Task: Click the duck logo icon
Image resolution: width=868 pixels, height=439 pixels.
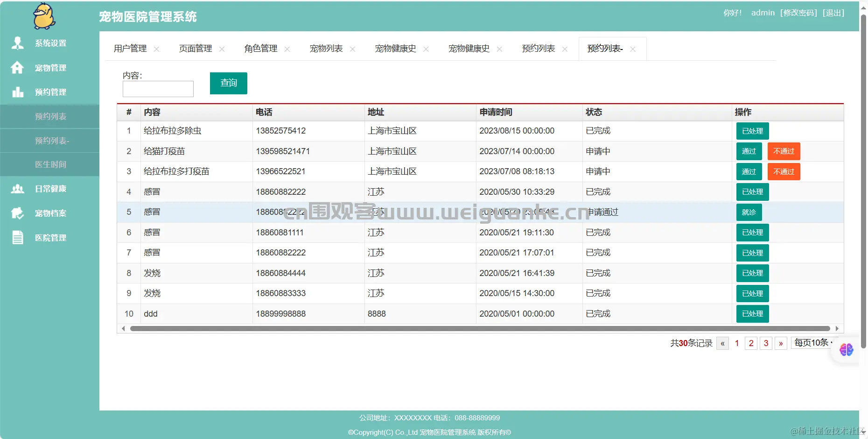Action: (44, 16)
